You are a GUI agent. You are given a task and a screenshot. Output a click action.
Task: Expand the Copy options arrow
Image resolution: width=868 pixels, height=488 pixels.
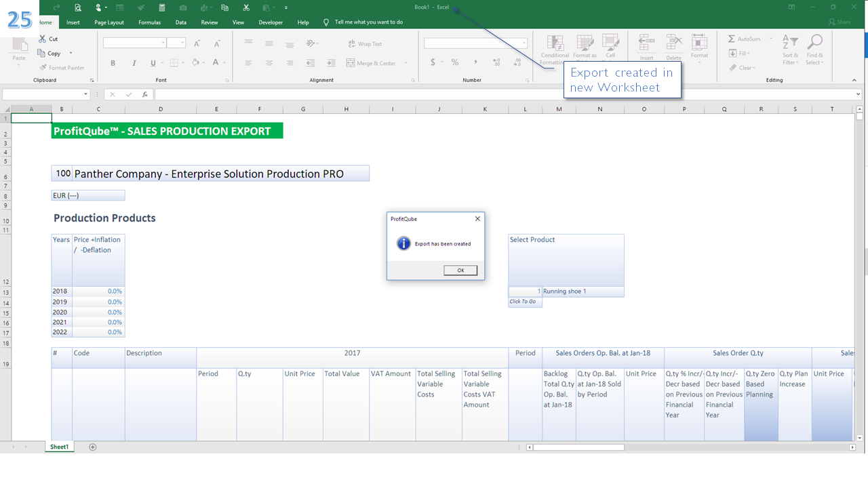coord(71,54)
